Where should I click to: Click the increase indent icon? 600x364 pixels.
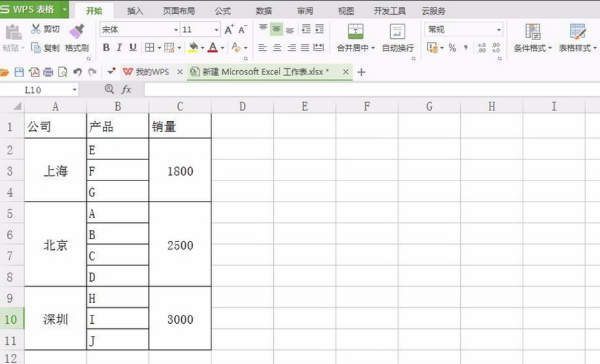(x=320, y=29)
